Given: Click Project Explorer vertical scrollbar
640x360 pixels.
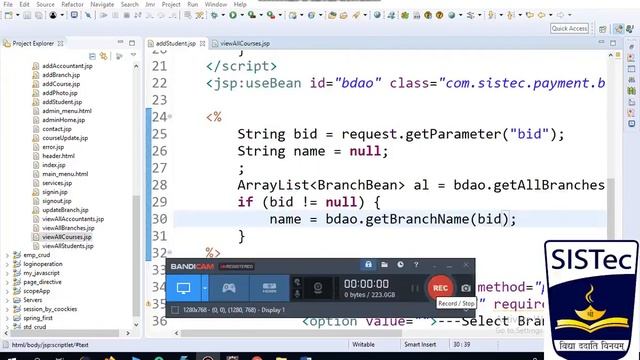Looking at the screenshot, I should [136, 256].
